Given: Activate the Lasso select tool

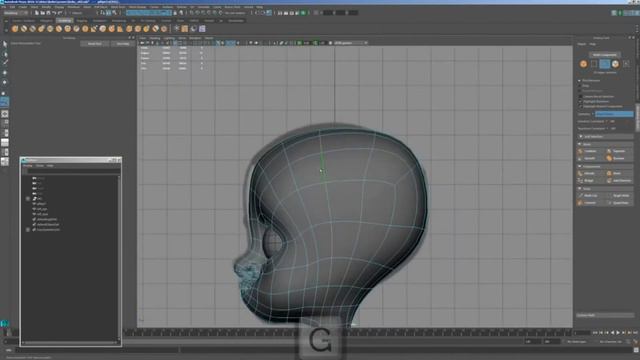Looking at the screenshot, I should coord(5,53).
